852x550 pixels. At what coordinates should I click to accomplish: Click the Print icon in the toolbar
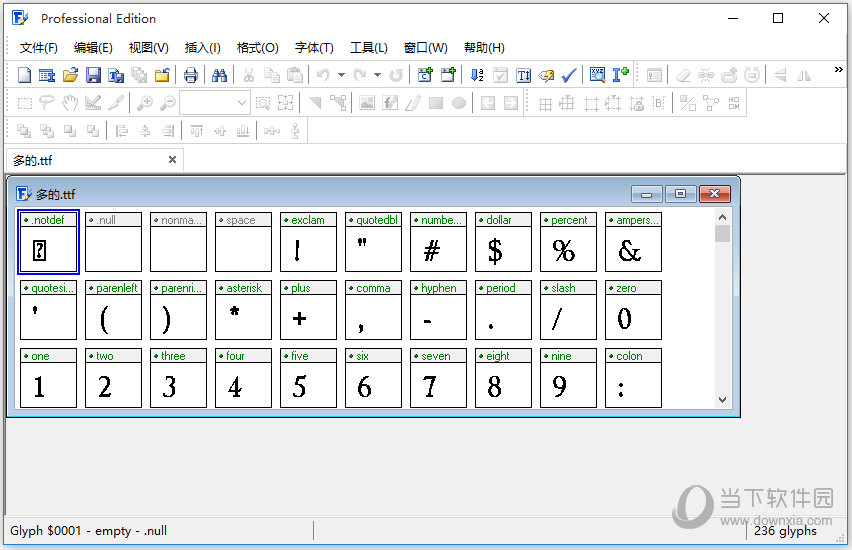[x=190, y=75]
